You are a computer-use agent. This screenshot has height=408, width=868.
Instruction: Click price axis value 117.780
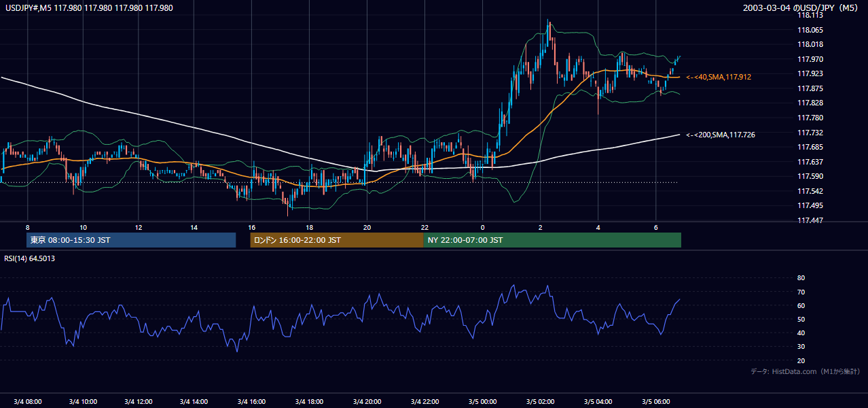810,118
